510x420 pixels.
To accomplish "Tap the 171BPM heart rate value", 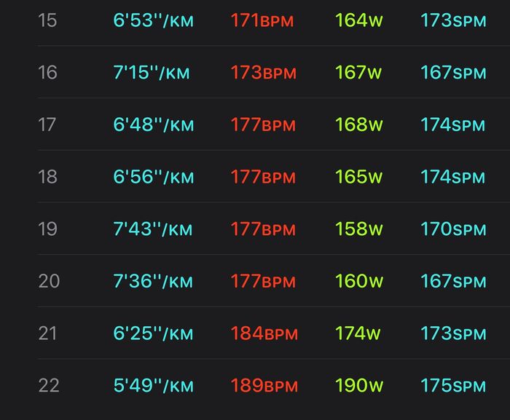I will point(262,20).
